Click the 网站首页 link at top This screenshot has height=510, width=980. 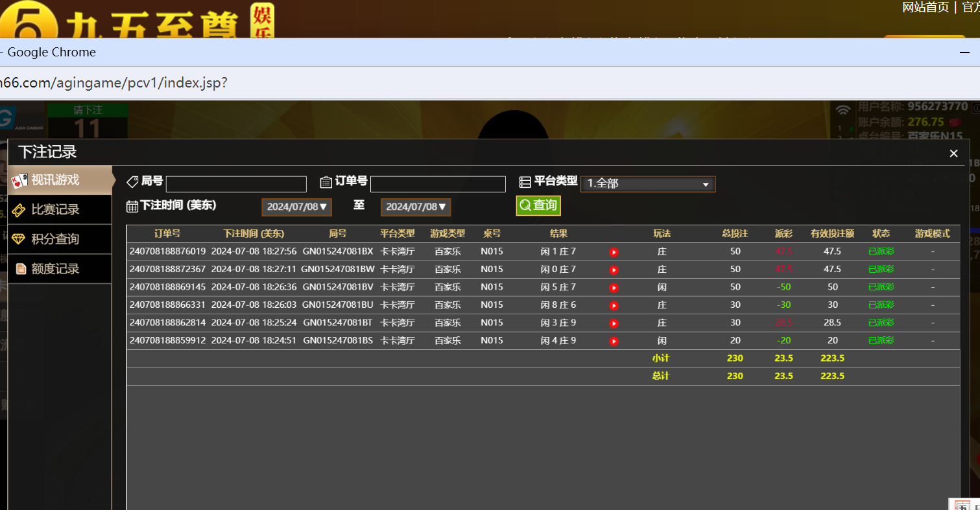tap(926, 7)
